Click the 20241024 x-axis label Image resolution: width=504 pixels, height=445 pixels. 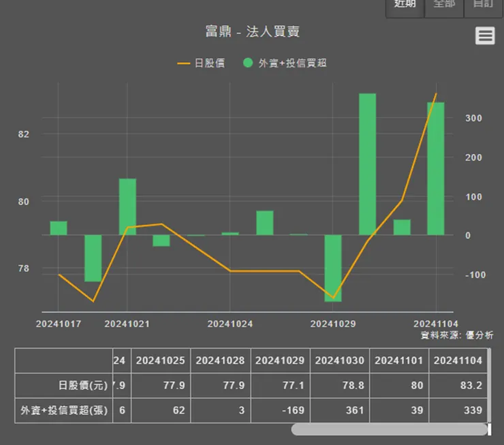click(230, 324)
